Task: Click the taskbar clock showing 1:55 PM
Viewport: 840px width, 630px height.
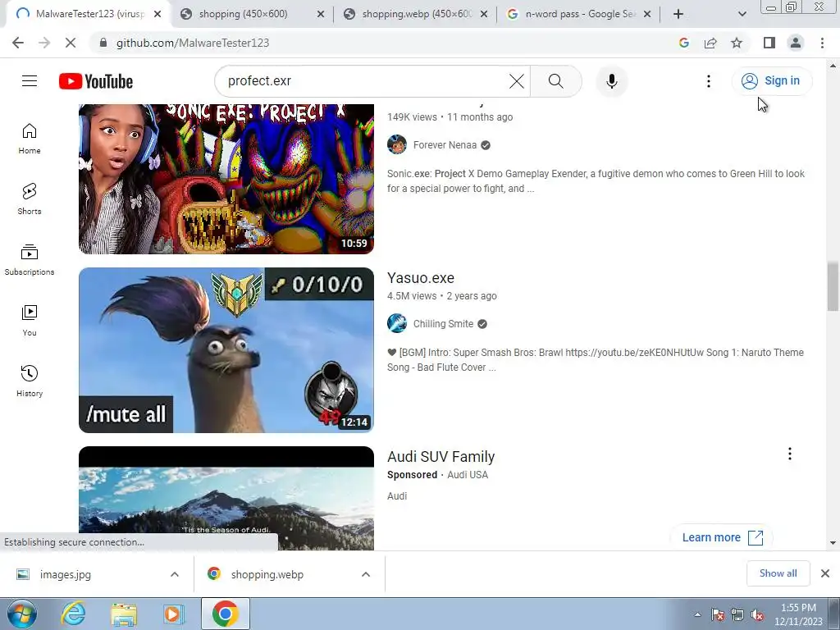Action: tap(798, 614)
